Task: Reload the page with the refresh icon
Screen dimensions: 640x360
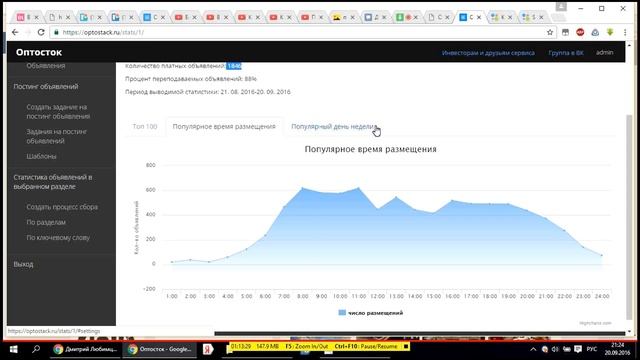Action: tap(41, 32)
